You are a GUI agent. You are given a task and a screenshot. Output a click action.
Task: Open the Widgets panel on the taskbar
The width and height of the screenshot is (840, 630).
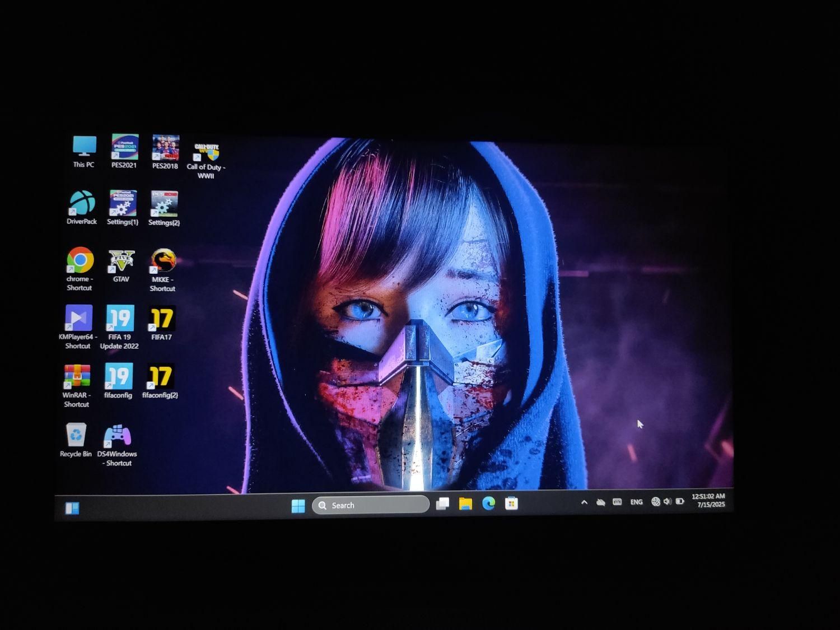click(x=72, y=508)
